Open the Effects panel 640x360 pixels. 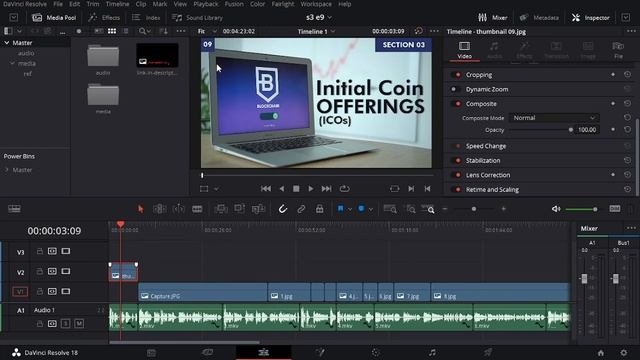[104, 18]
